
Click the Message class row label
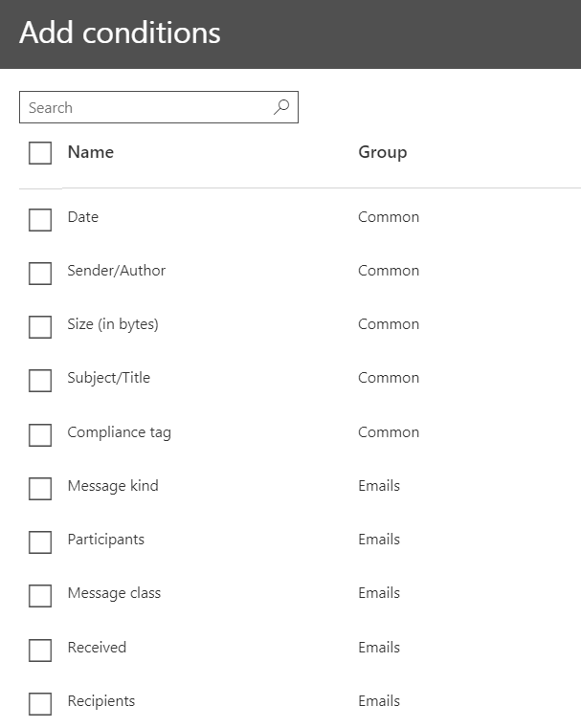(x=114, y=593)
